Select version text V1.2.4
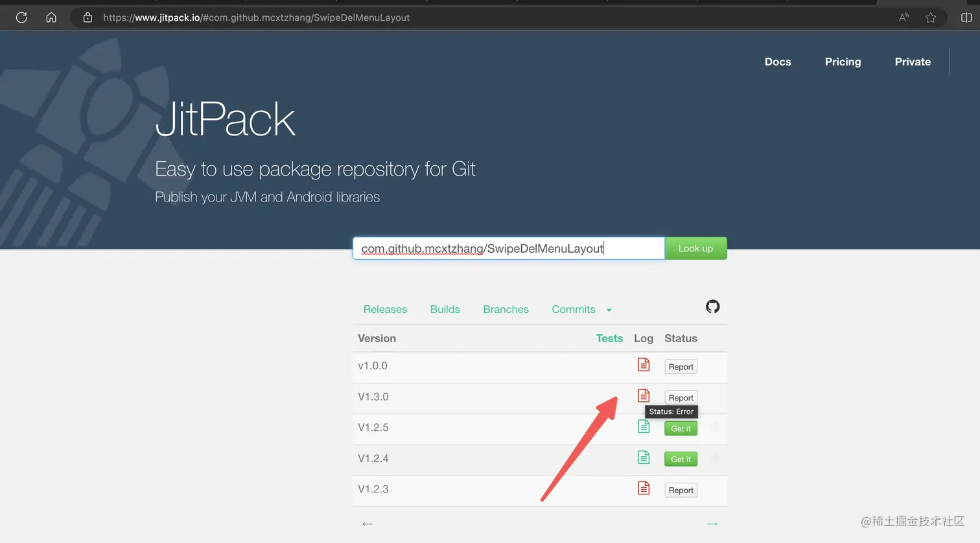This screenshot has height=543, width=980. 373,459
